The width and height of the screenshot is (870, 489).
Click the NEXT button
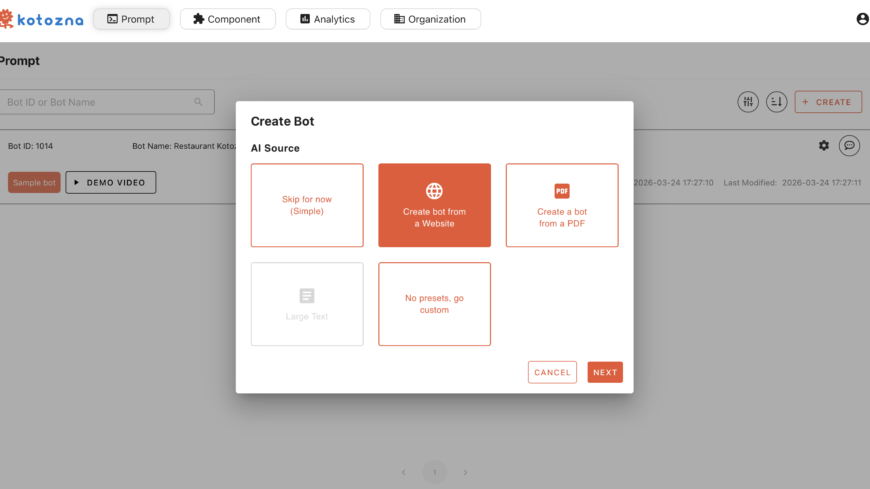tap(605, 372)
